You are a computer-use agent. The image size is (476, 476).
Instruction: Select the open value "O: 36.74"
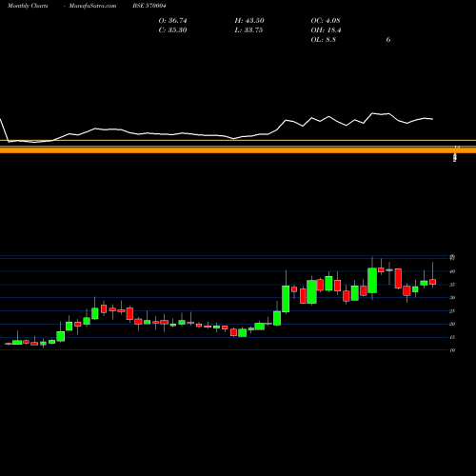click(x=172, y=21)
